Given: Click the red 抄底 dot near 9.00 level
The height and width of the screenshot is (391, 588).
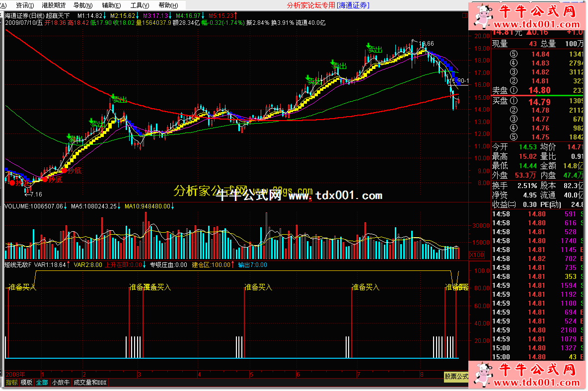Looking at the screenshot, I should point(64,171).
